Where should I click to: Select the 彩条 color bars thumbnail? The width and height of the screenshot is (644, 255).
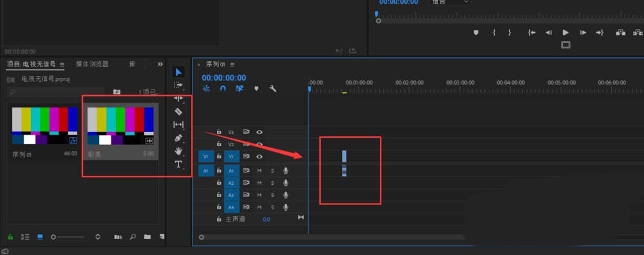coord(121,126)
